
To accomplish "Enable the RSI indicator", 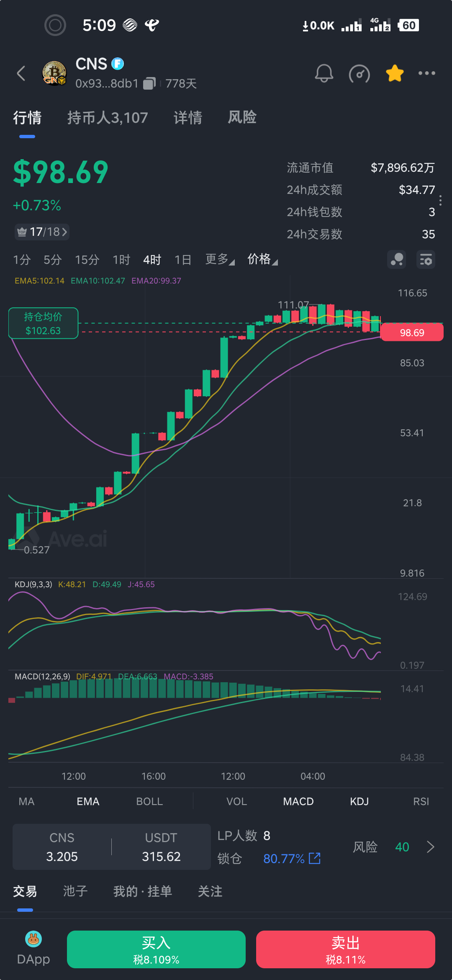I will (x=421, y=801).
